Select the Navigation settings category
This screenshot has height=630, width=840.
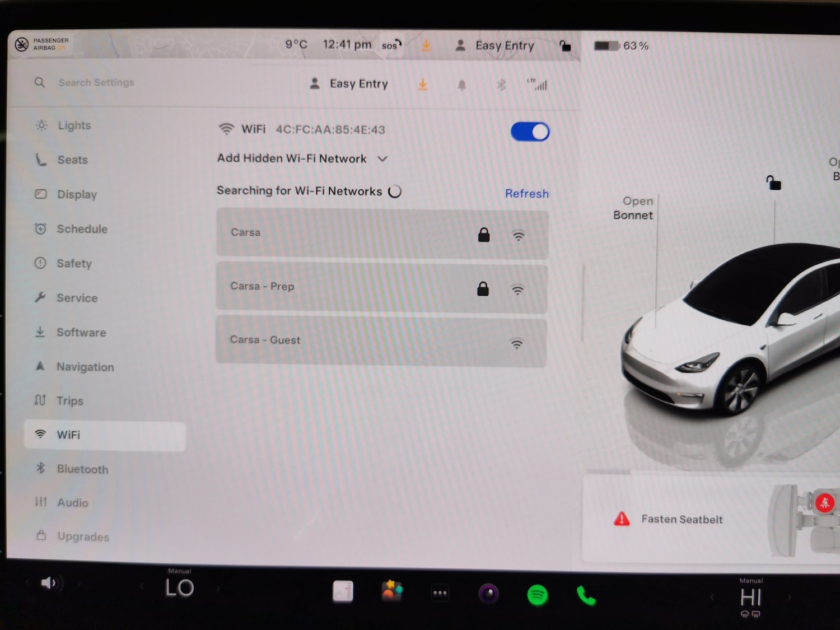point(85,367)
